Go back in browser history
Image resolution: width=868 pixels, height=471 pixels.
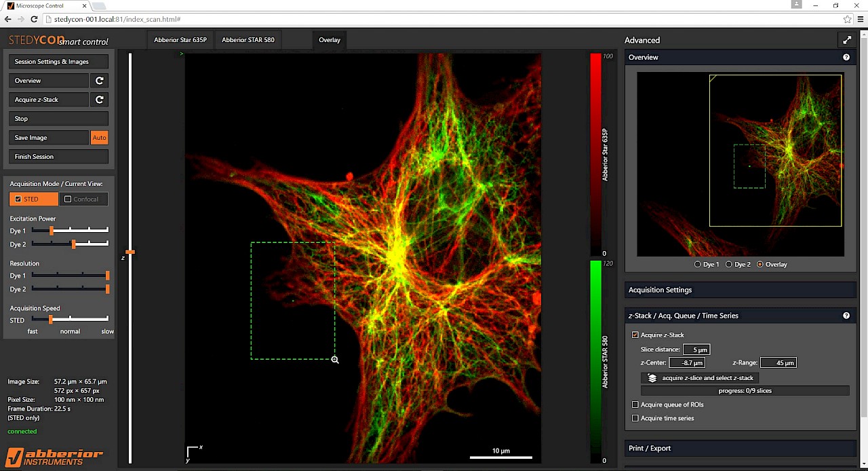(8, 20)
